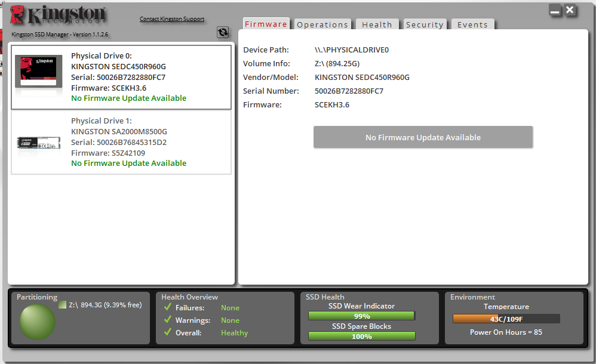Click the Failures None status value

click(231, 307)
